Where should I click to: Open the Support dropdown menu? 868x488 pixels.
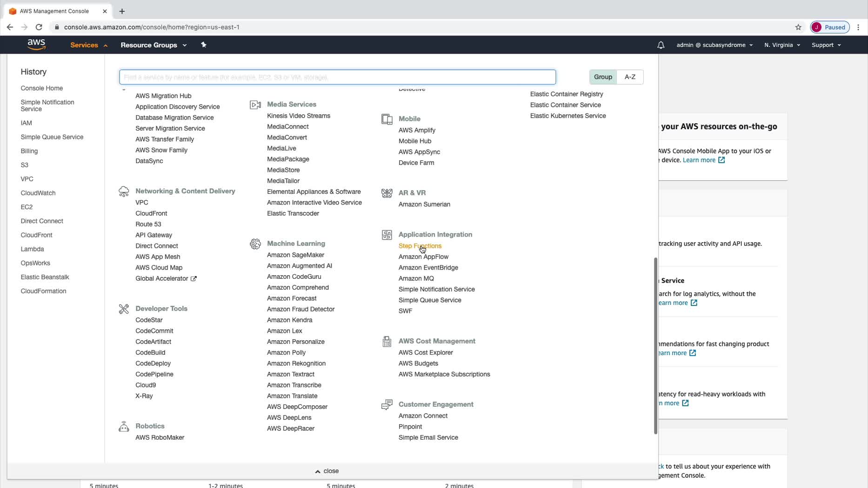826,45
